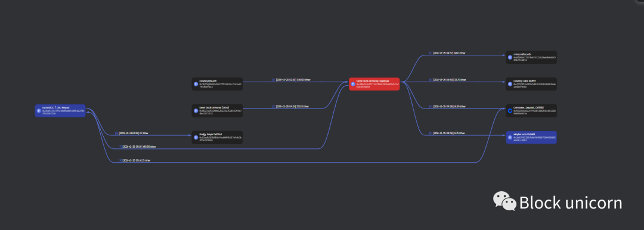Click the Ethereum icon on the Demi Gods Universe (DGU) node

point(196,110)
